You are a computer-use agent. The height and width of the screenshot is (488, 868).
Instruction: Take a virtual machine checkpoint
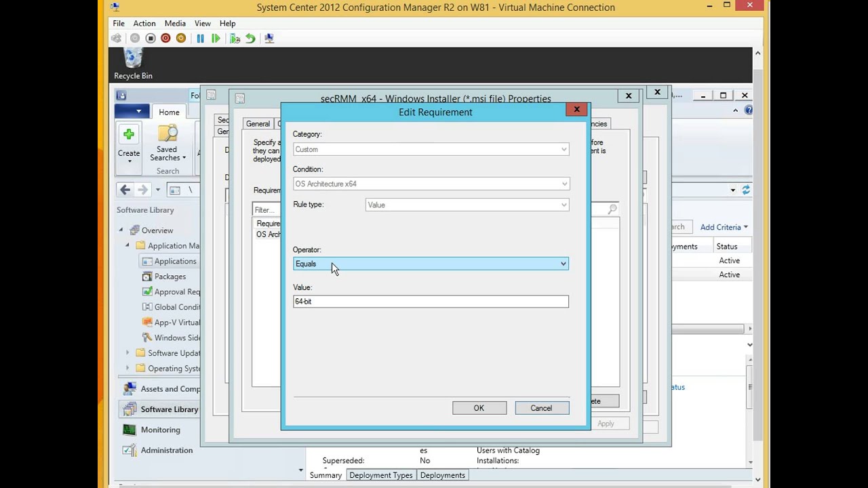click(235, 39)
